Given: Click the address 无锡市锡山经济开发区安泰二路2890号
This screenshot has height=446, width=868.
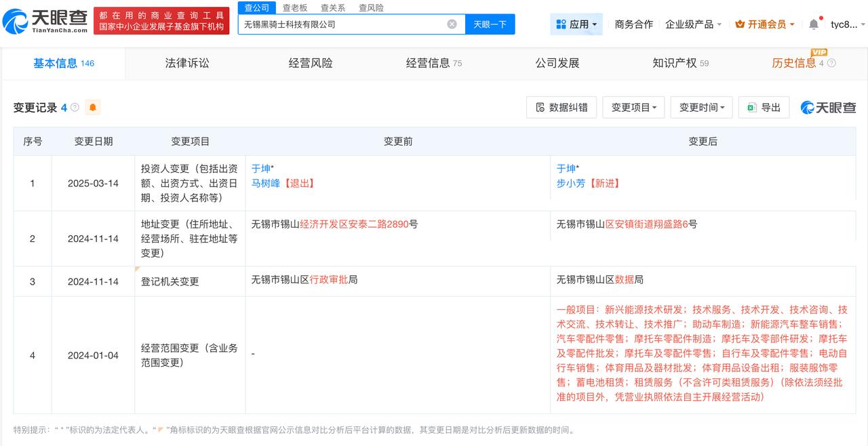Looking at the screenshot, I should click(334, 224).
